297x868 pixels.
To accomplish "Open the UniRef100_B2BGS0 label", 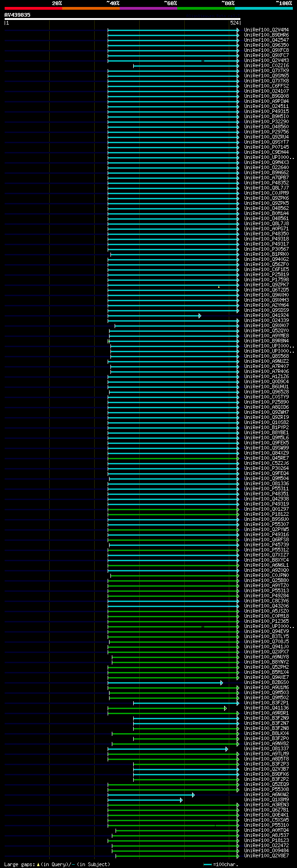I will (266, 682).
